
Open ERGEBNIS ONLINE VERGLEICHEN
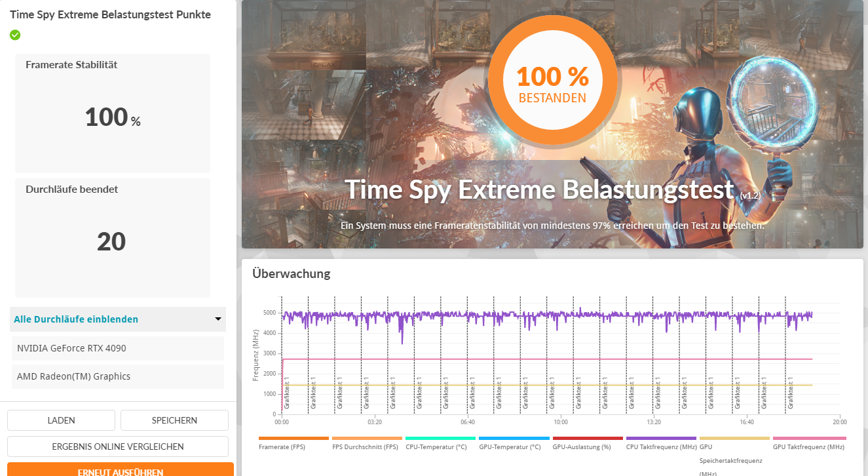pyautogui.click(x=118, y=446)
